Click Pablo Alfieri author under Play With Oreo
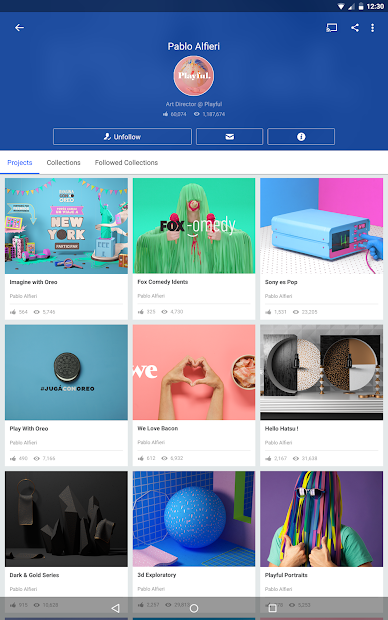388x620 pixels. (23, 442)
